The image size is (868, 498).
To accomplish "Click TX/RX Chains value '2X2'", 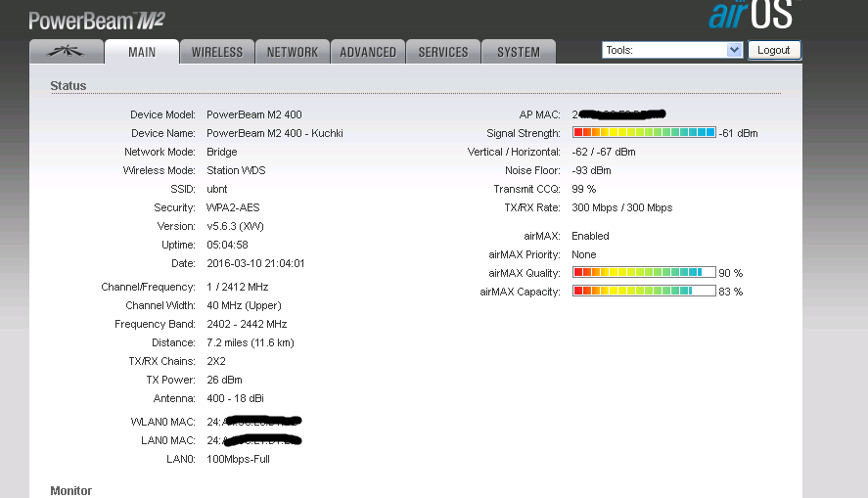I will click(x=216, y=361).
